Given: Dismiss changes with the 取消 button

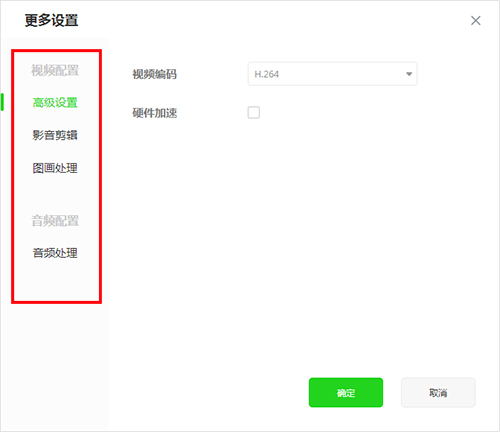Looking at the screenshot, I should pos(438,392).
